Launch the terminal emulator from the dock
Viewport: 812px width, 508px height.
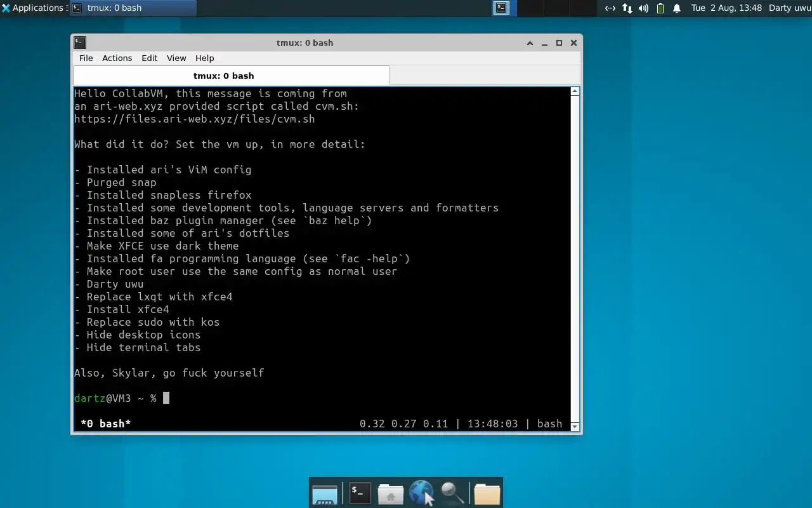point(360,493)
